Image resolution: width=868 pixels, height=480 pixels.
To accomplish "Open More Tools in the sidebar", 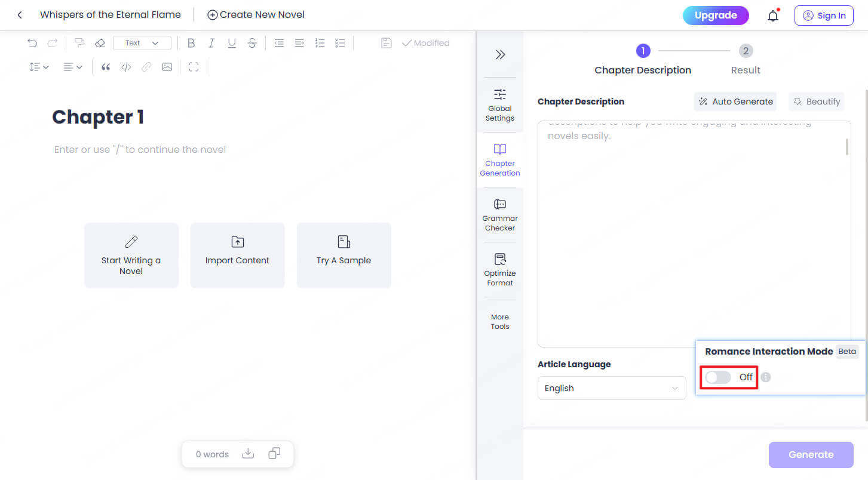I will [499, 321].
